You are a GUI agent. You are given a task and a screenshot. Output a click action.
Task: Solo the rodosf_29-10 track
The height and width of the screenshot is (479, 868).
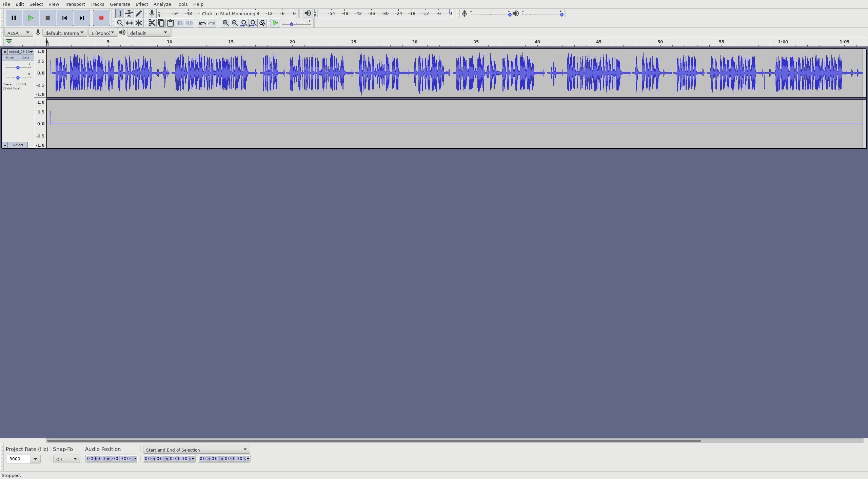pos(26,58)
